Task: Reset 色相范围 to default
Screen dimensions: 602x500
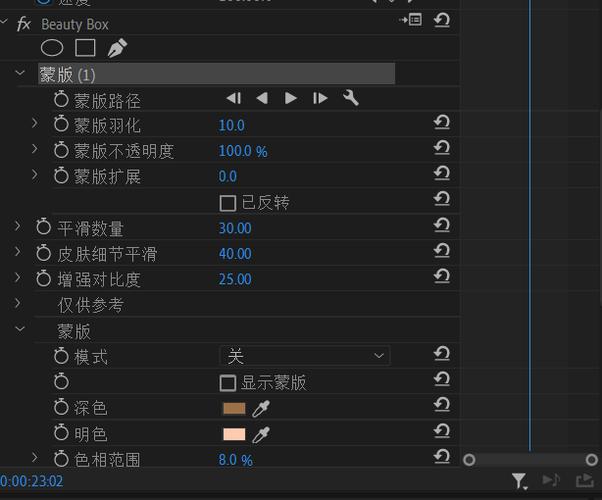Action: click(442, 456)
